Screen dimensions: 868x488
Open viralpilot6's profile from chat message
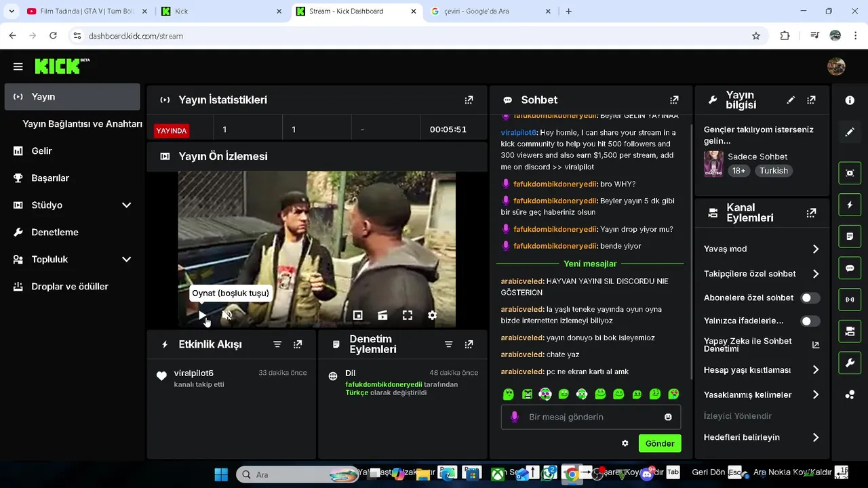519,133
